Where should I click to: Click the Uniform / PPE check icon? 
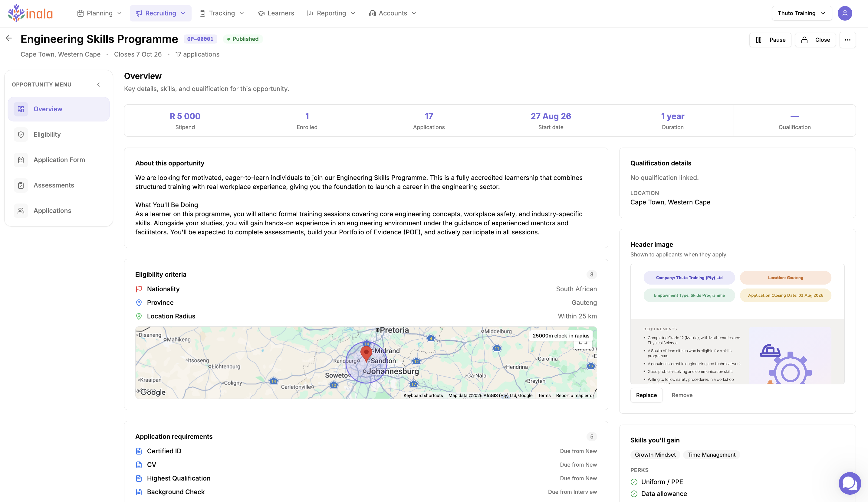tap(634, 482)
